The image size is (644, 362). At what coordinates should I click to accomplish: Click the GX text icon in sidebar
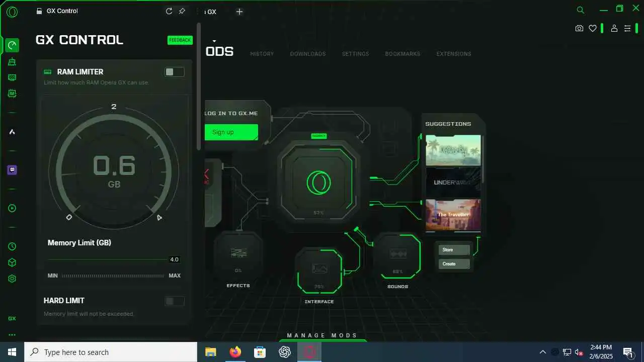(12, 318)
